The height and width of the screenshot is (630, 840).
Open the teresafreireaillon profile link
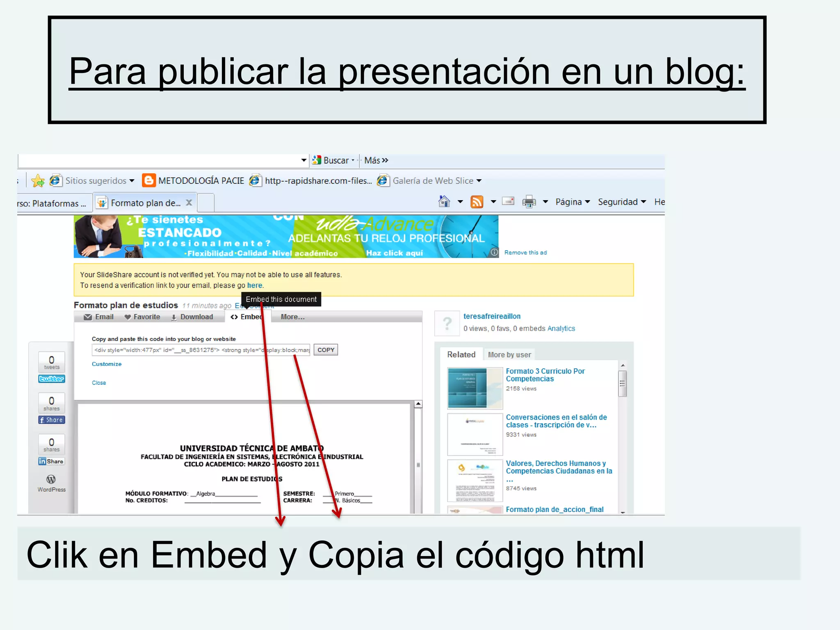point(492,316)
